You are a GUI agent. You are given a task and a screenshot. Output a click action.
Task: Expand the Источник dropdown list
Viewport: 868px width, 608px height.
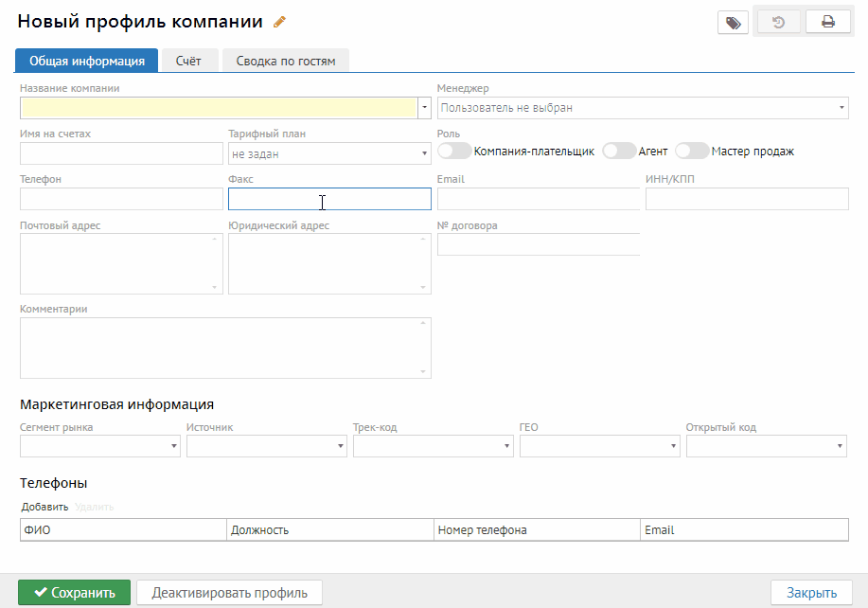(267, 446)
